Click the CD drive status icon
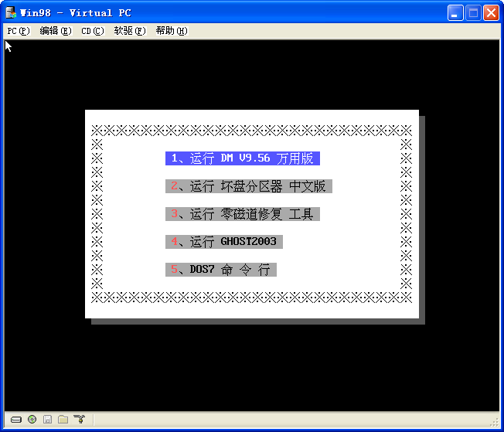 32,419
